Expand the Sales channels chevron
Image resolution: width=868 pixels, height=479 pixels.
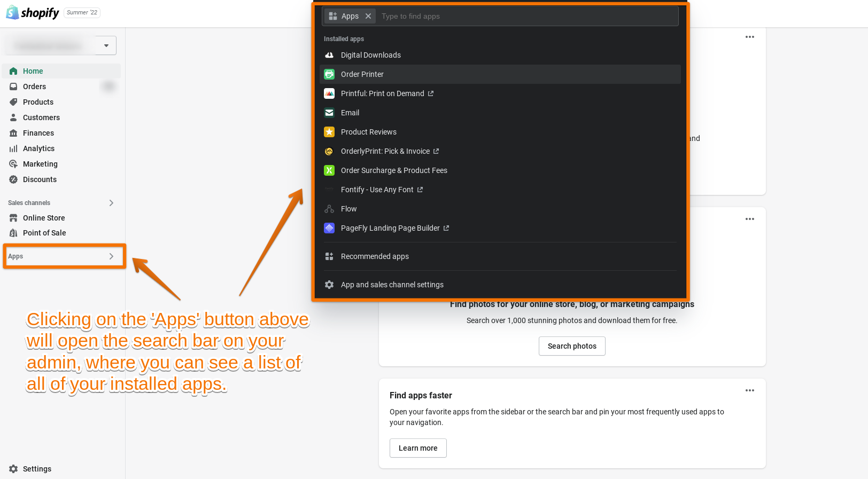pos(111,203)
